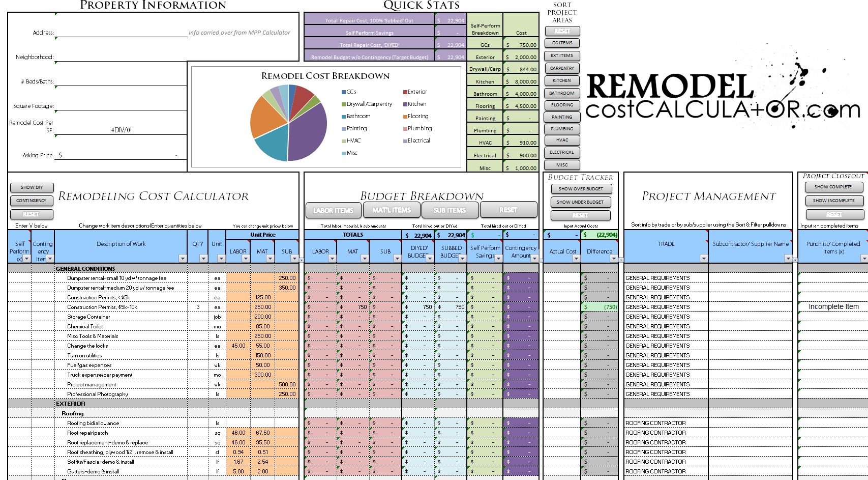Open the Subcontractor/Supplier Name filter dropdown

pyautogui.click(x=788, y=259)
